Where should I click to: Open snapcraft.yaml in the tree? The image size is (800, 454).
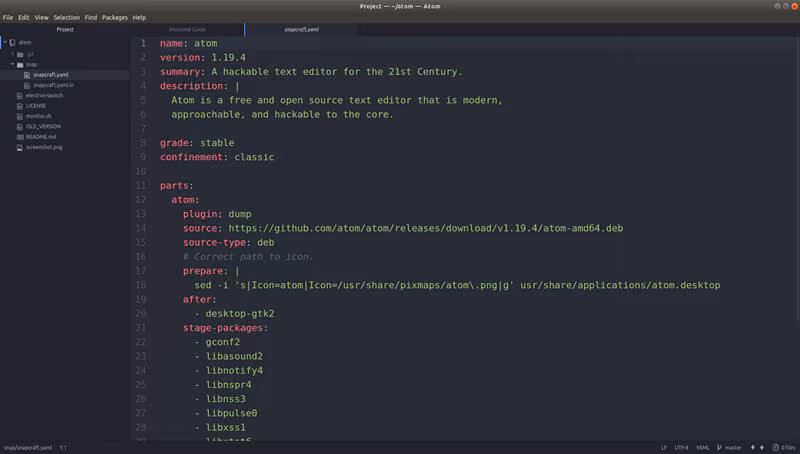tap(51, 75)
